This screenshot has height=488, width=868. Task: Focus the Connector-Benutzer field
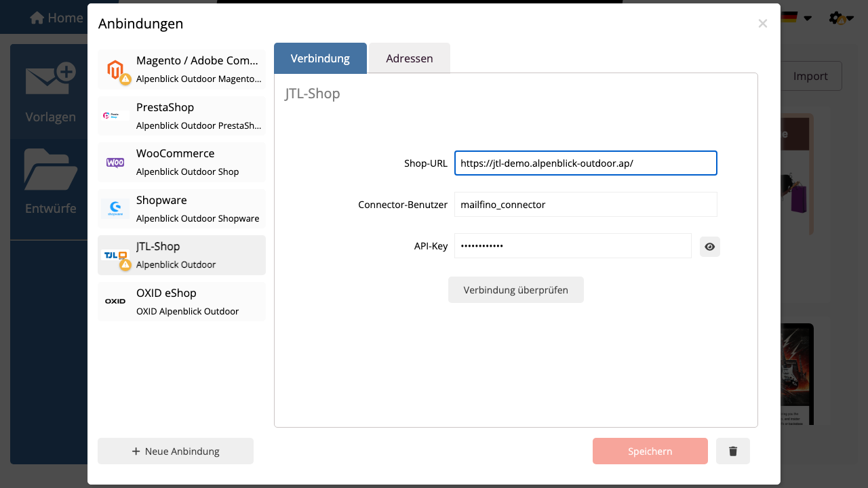586,204
